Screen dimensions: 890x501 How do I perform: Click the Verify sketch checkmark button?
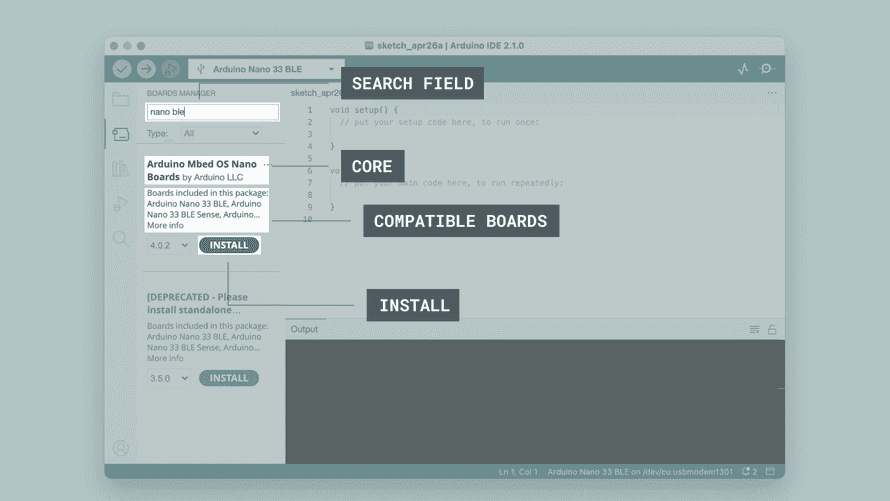tap(122, 69)
